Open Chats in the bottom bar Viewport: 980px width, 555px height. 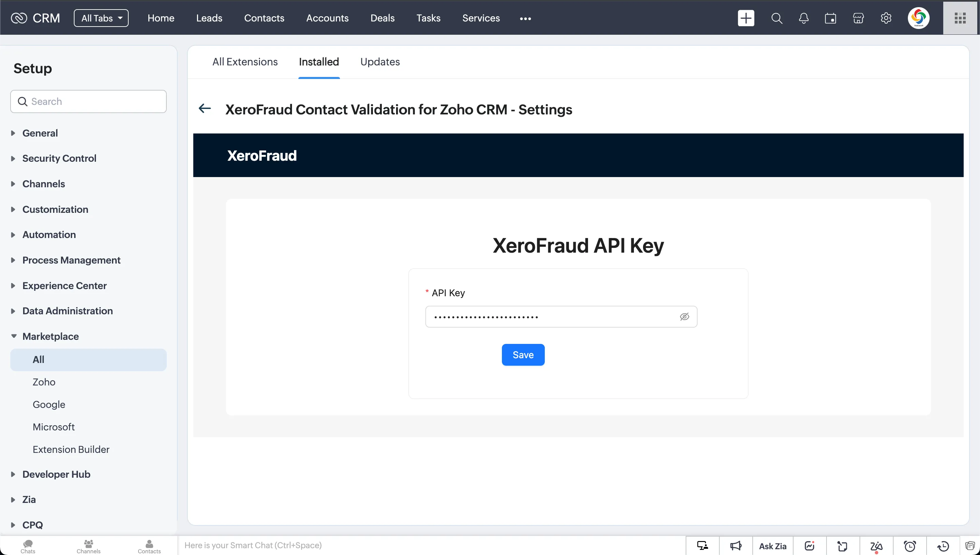click(x=28, y=546)
